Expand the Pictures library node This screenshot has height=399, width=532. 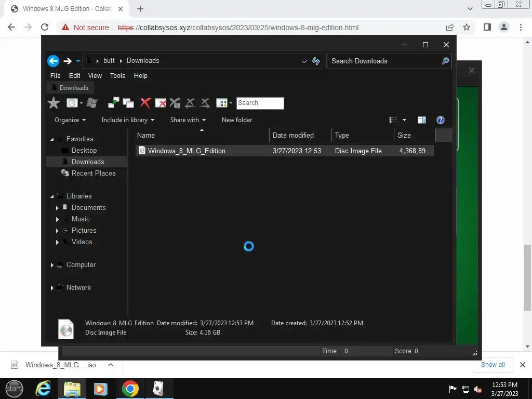[57, 231]
